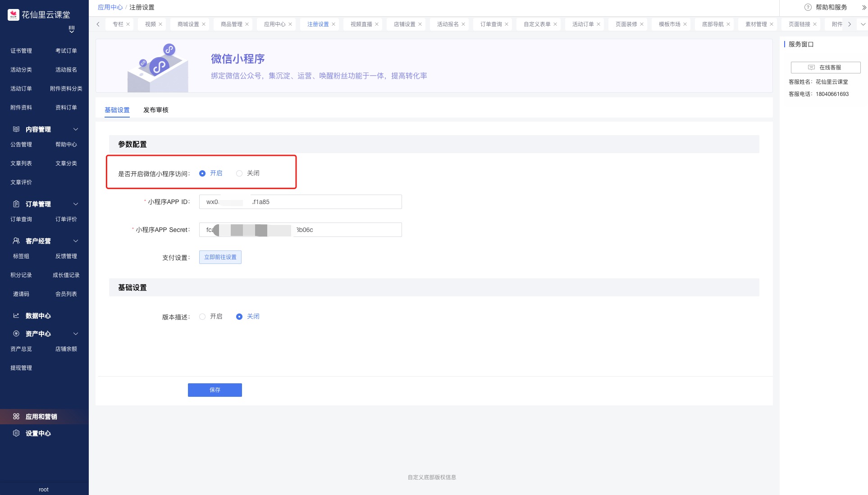Click the 在线客服 chat icon
The width and height of the screenshot is (868, 495).
[x=811, y=68]
